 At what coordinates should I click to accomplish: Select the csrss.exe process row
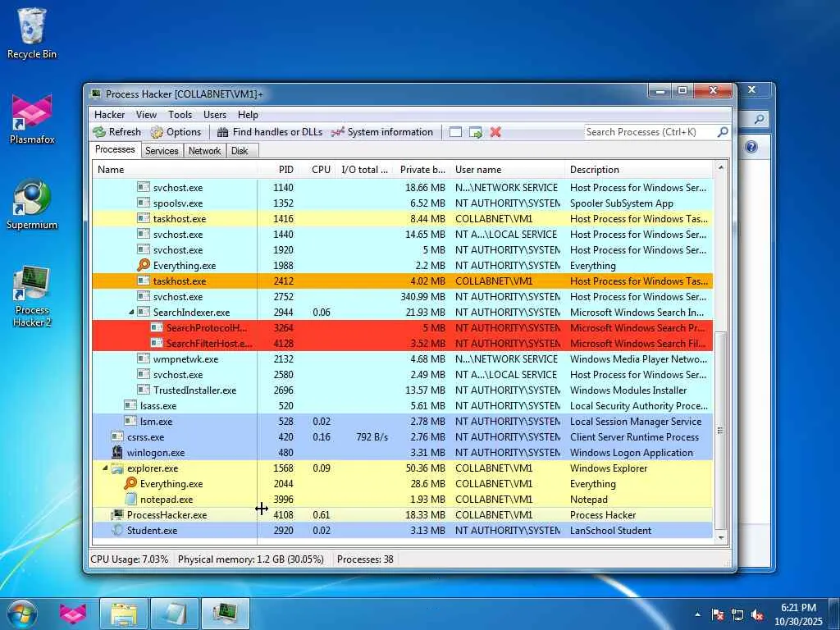(402, 436)
